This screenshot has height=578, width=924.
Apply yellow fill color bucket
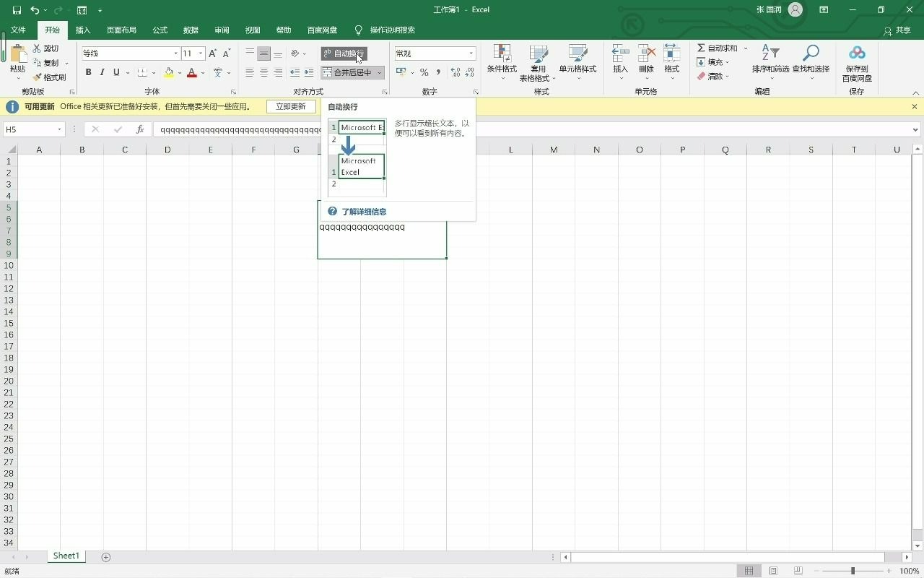169,72
